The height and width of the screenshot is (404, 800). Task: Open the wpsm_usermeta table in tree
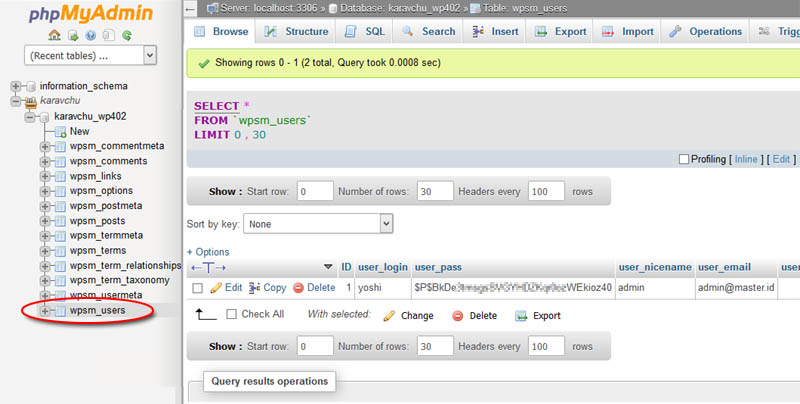tap(106, 295)
